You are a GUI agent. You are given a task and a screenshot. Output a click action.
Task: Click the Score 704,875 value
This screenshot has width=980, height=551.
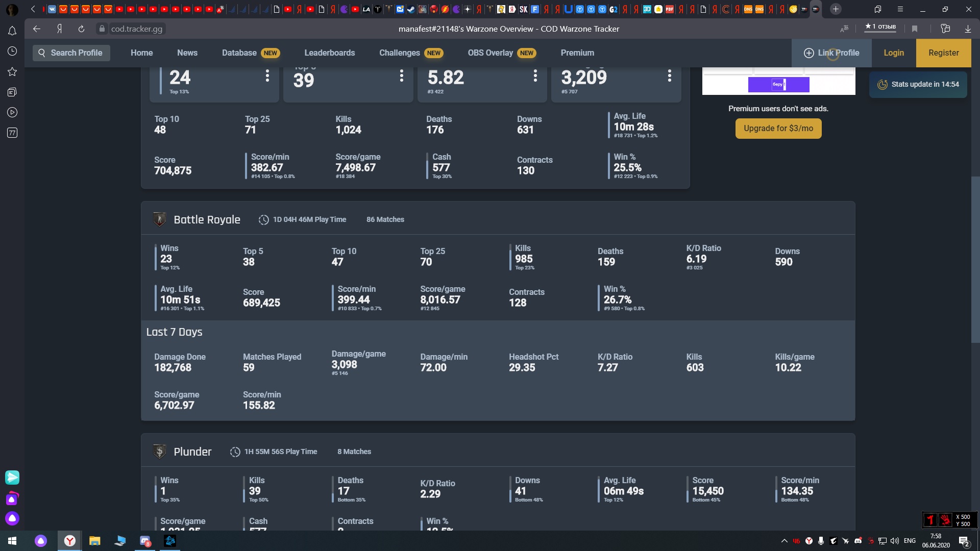coord(173,171)
